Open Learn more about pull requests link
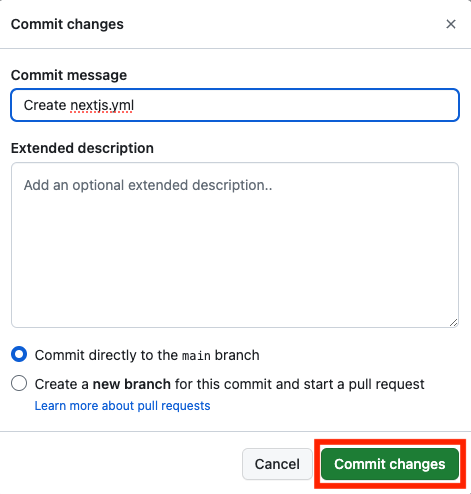471x494 pixels. pos(122,406)
